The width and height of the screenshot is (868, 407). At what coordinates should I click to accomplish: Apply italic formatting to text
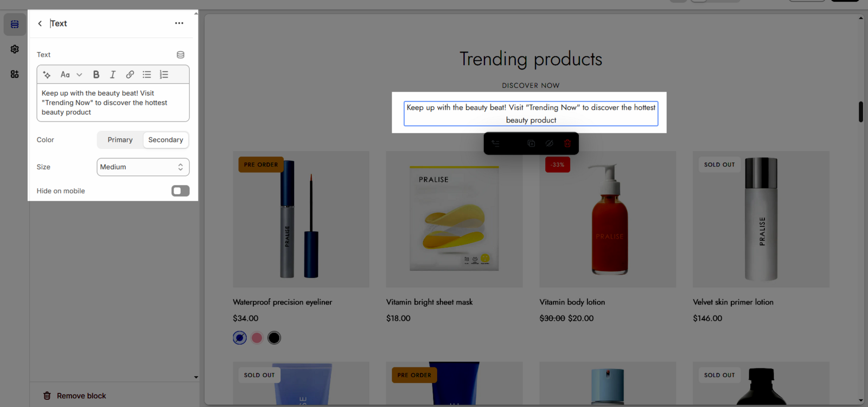(x=113, y=75)
